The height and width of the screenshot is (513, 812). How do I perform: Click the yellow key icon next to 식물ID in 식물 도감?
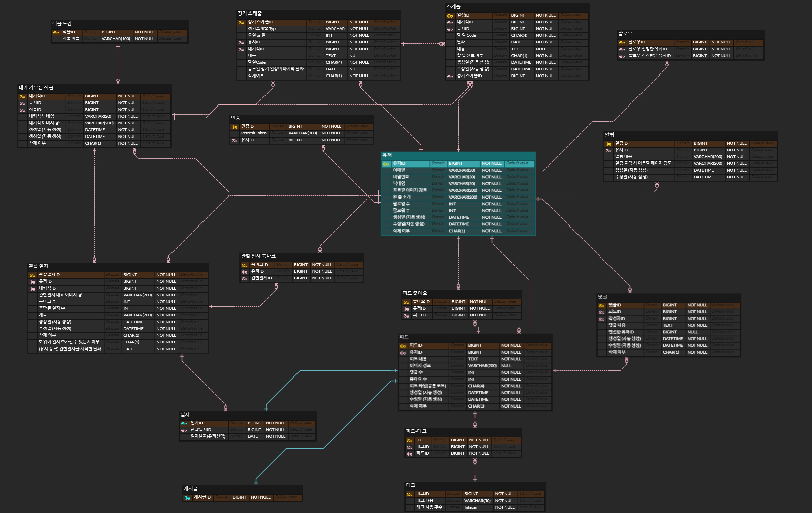coord(56,32)
